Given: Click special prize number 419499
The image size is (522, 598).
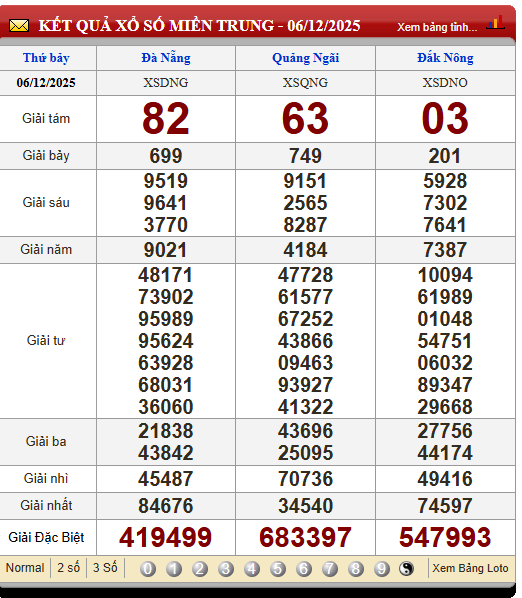Looking at the screenshot, I should [165, 538].
